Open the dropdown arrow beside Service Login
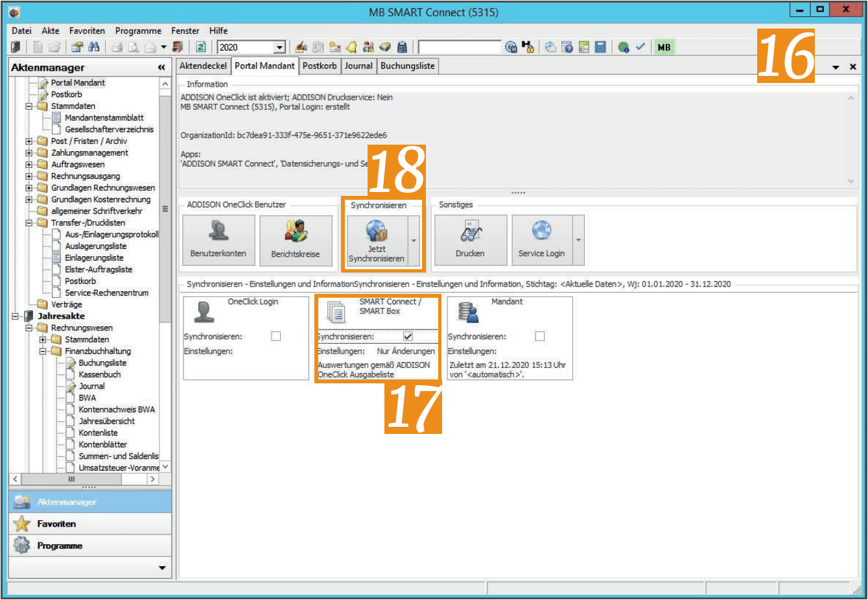The width and height of the screenshot is (868, 600). pyautogui.click(x=578, y=241)
